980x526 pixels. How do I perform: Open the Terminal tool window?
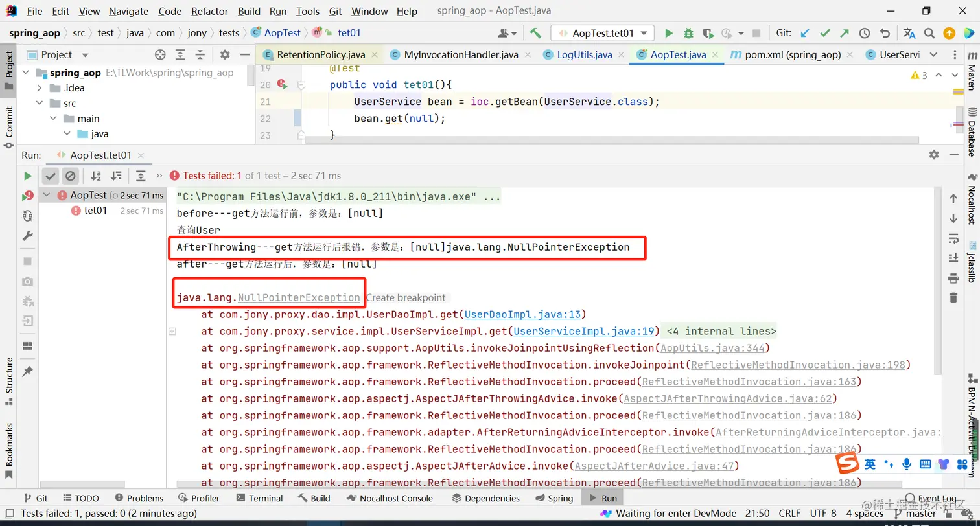(259, 498)
